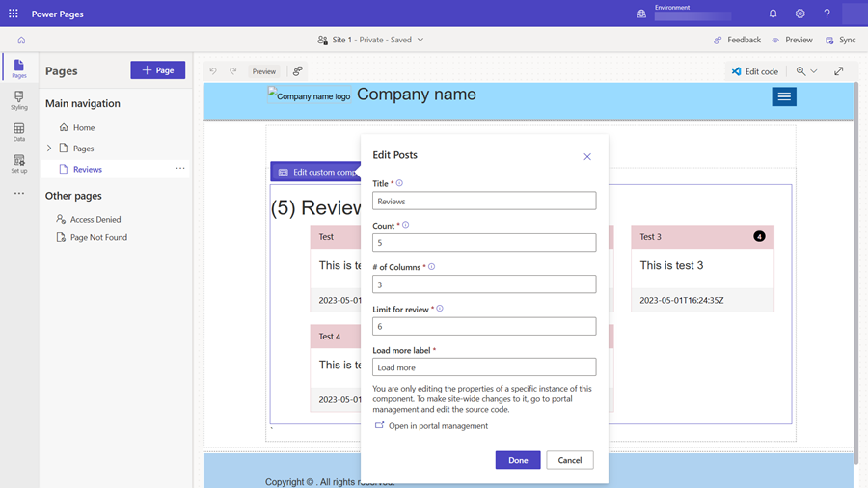Click into the # of Columns field

click(484, 285)
